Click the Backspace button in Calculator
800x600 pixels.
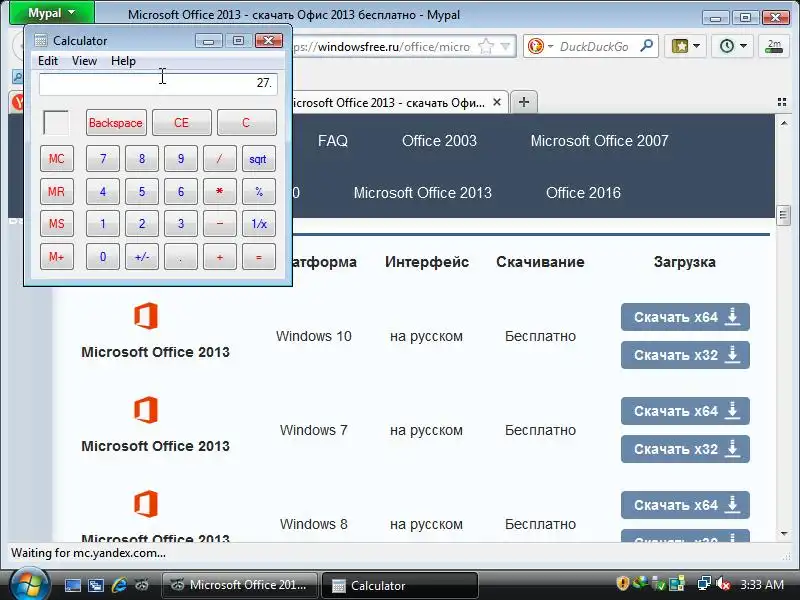click(x=116, y=122)
